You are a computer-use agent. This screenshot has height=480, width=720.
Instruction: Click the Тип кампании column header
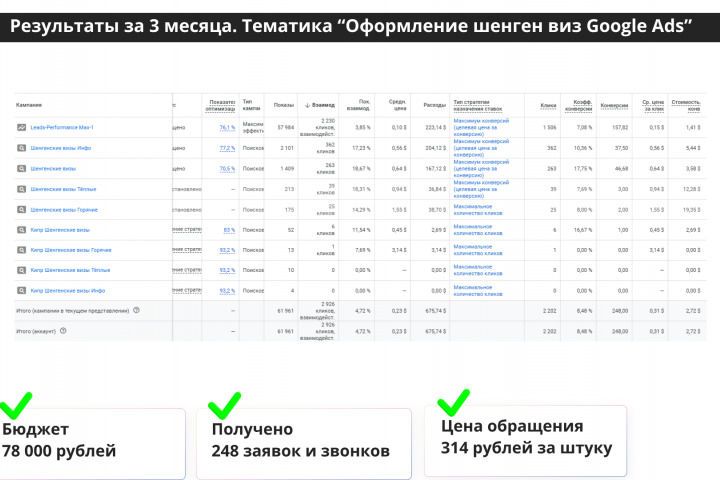coord(251,105)
